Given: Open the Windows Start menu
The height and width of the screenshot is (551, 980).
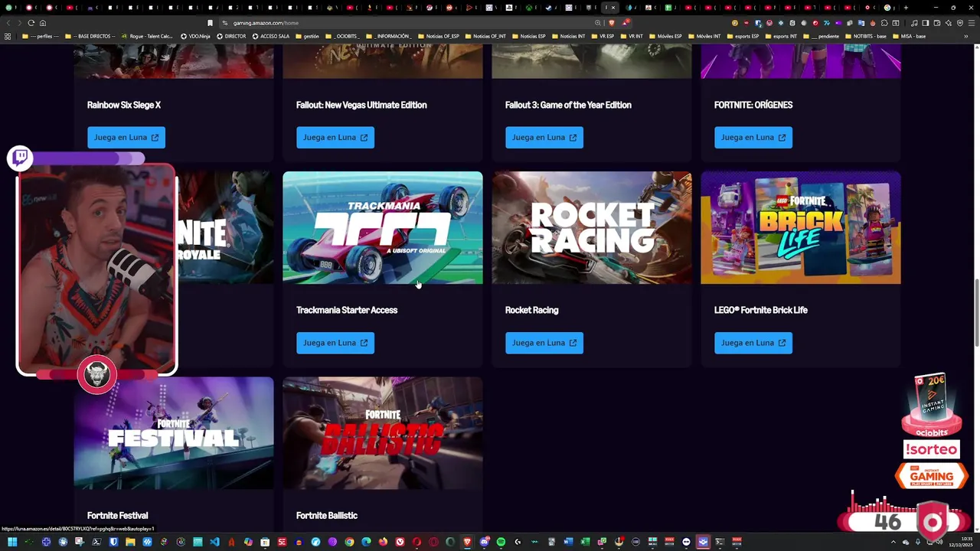Looking at the screenshot, I should click(12, 542).
